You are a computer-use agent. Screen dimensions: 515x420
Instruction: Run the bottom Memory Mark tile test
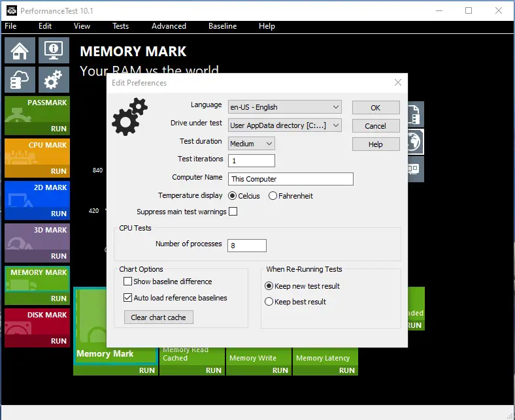tap(147, 370)
